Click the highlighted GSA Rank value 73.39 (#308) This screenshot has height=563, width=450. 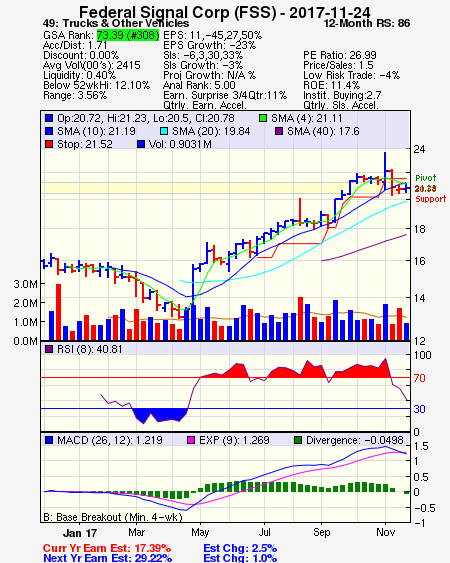tap(128, 35)
